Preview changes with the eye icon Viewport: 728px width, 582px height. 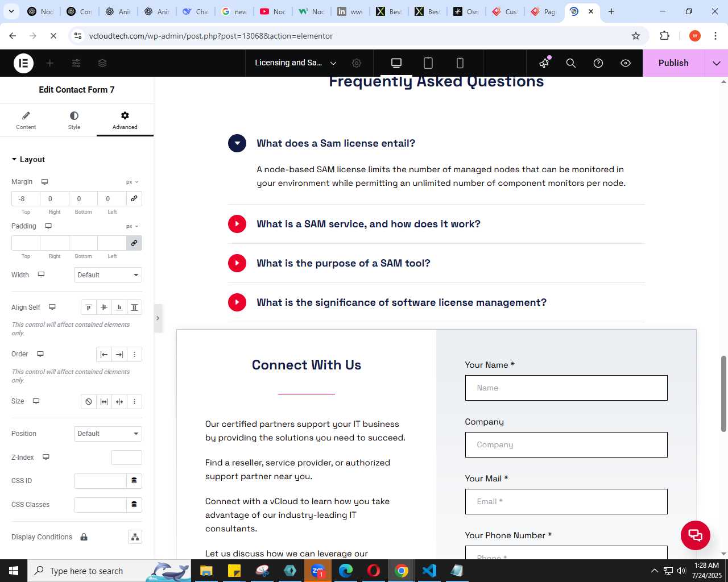pyautogui.click(x=626, y=63)
